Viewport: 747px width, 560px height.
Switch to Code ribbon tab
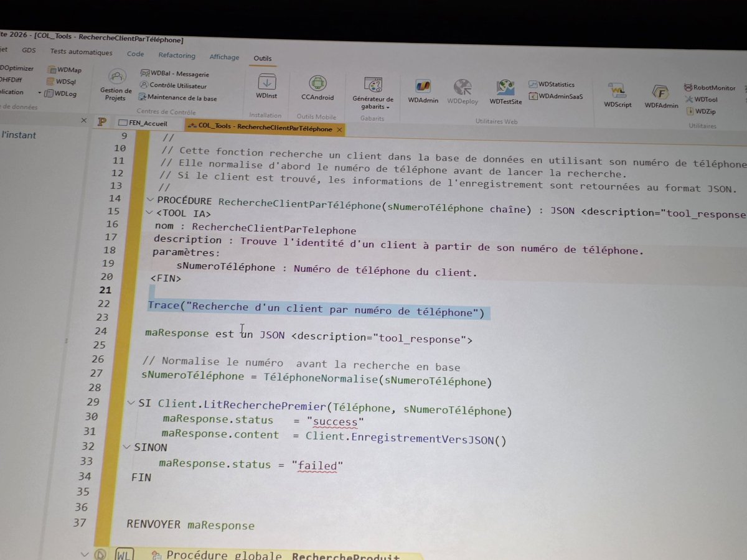135,54
